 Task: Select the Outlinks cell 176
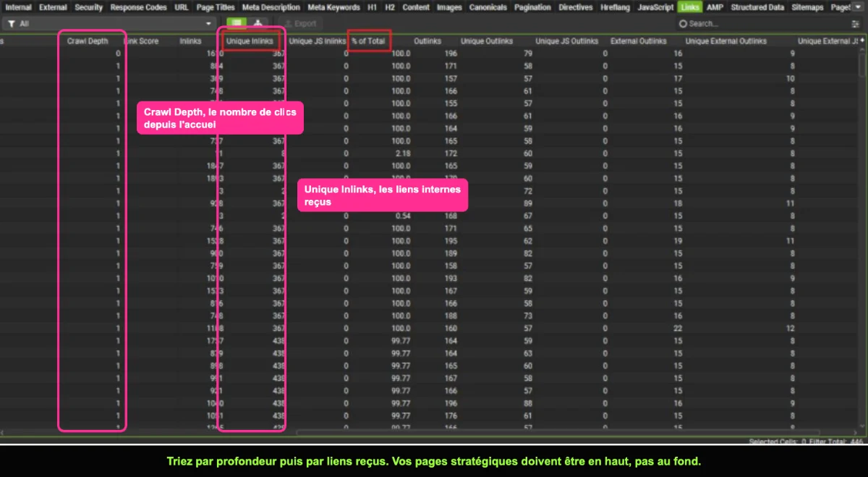[451, 415]
